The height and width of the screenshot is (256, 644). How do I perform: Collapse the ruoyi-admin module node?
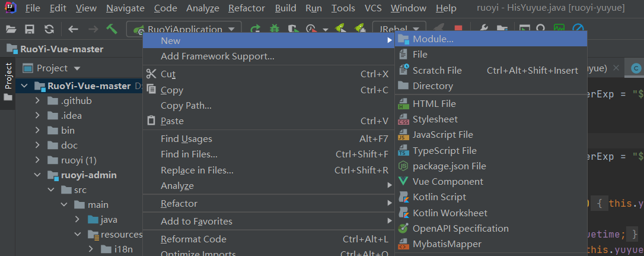click(38, 175)
